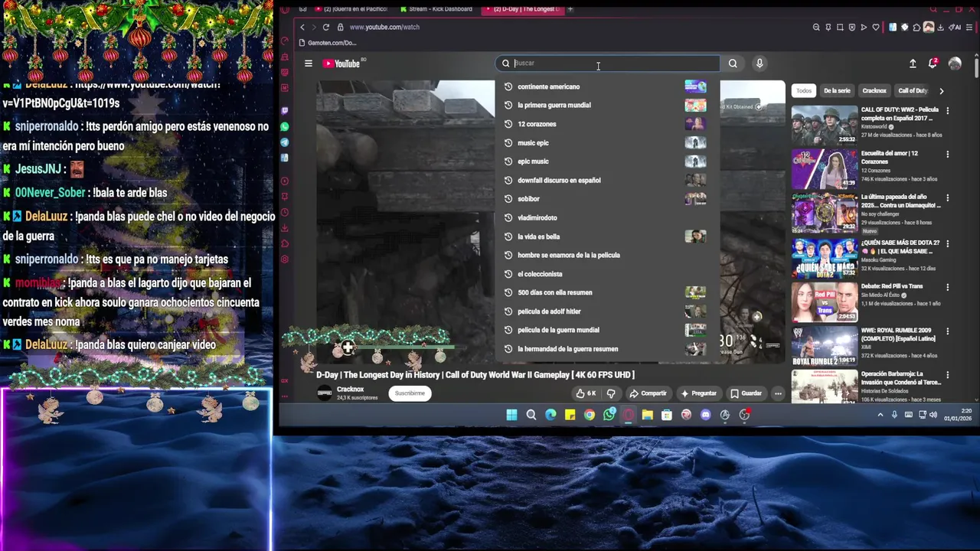Click the Guardar save button
The height and width of the screenshot is (551, 980).
click(x=746, y=393)
